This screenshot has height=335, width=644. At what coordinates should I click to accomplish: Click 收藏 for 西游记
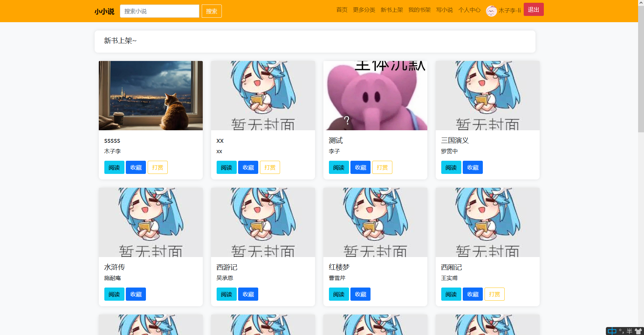248,294
